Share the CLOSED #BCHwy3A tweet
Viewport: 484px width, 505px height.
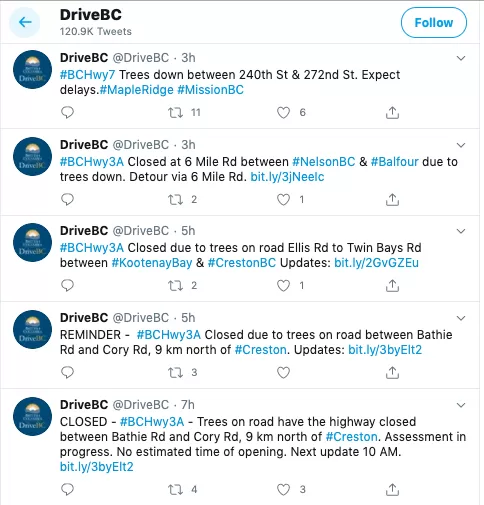point(392,490)
